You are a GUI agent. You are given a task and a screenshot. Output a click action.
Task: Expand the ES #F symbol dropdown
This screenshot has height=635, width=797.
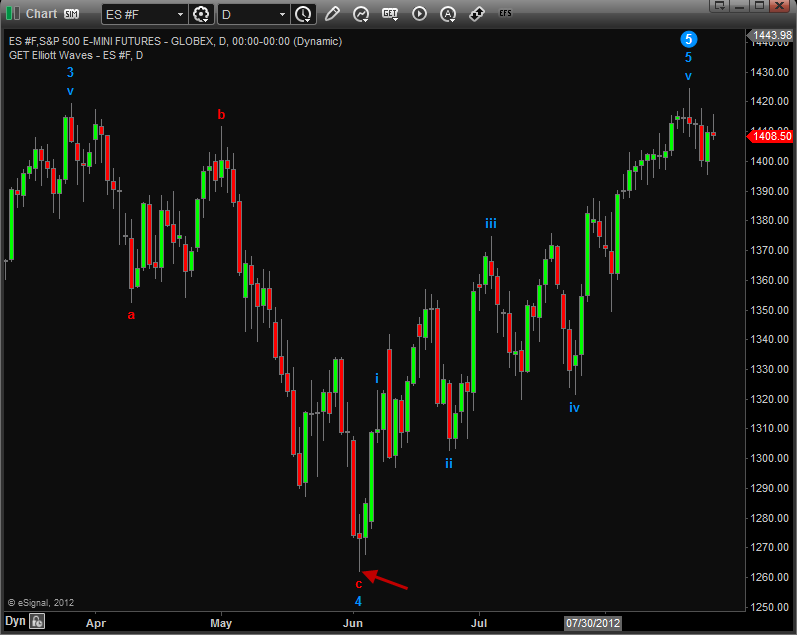click(179, 14)
